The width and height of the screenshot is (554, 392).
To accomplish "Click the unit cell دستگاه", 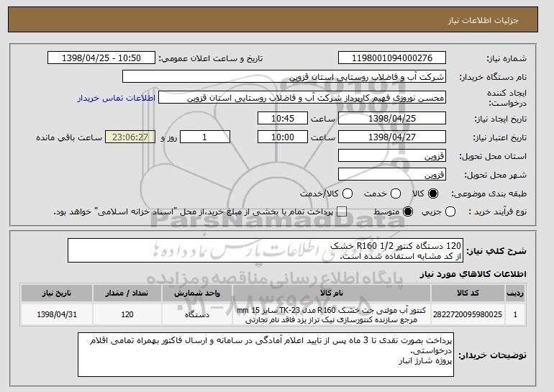I will point(197,314).
